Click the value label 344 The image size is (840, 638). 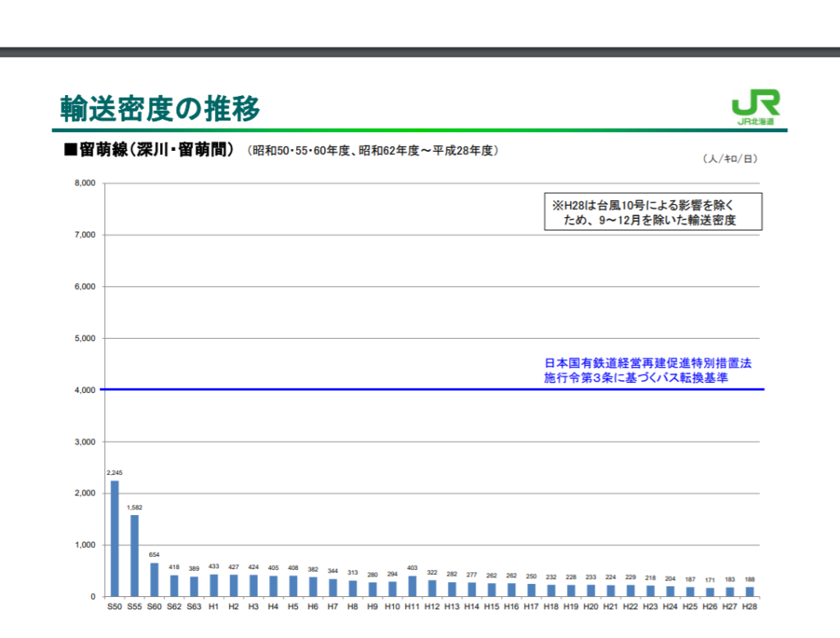(x=333, y=571)
